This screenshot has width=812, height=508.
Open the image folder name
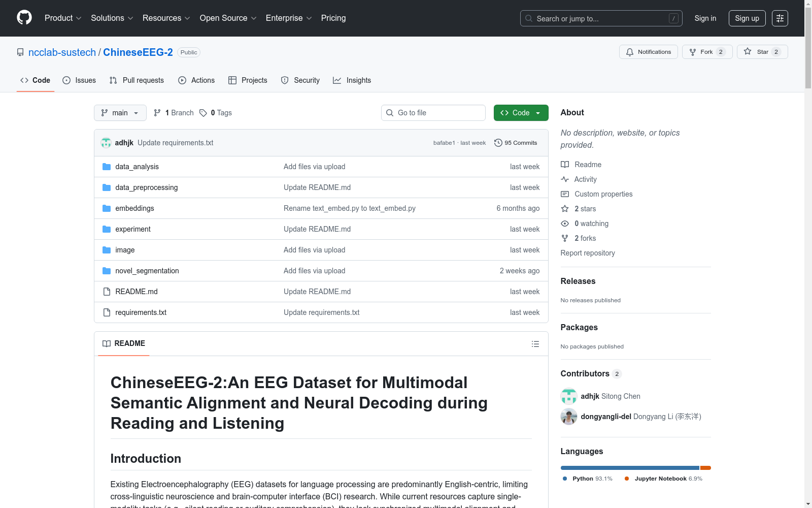(x=125, y=250)
